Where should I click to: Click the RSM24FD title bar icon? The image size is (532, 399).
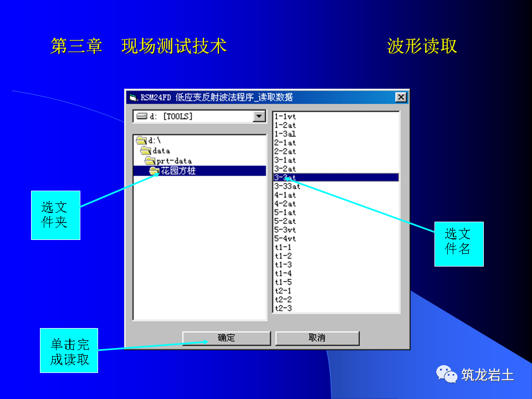pyautogui.click(x=134, y=98)
